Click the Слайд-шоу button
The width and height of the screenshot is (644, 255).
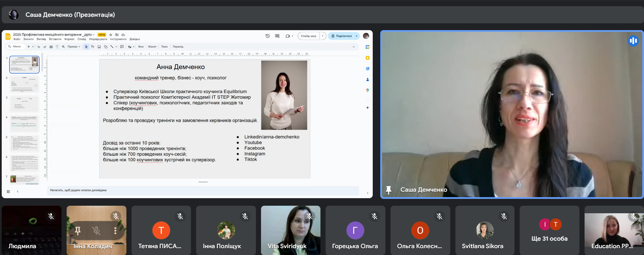pyautogui.click(x=309, y=36)
